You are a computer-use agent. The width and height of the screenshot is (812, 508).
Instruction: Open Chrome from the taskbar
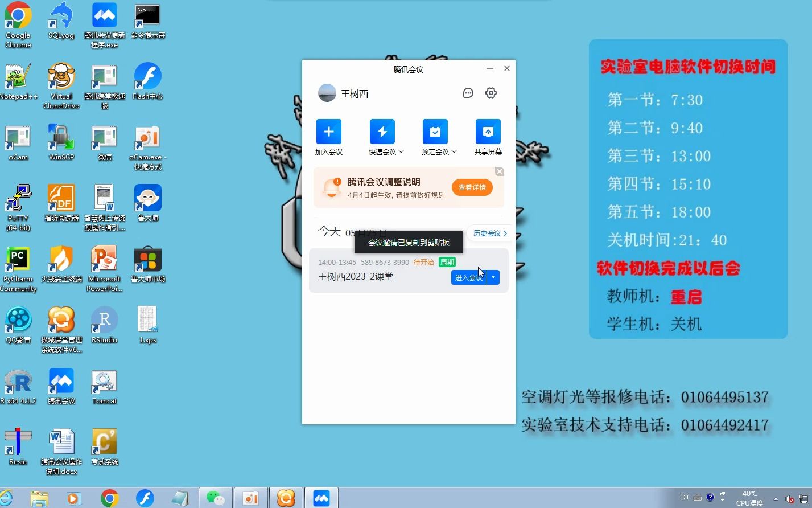point(110,498)
